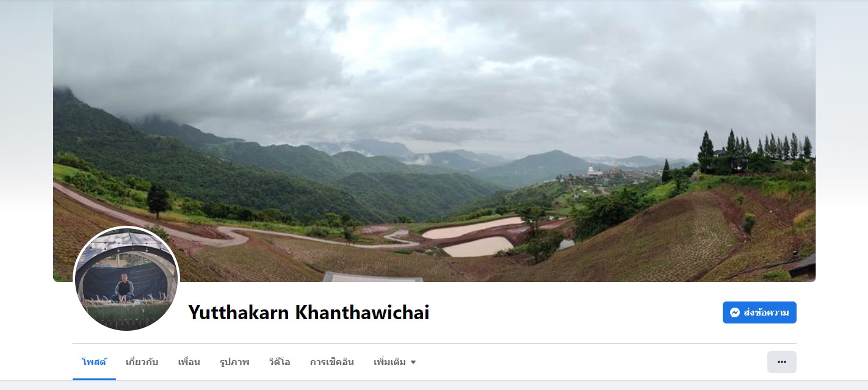Image resolution: width=868 pixels, height=390 pixels.
Task: Select the รูปภาพ tab
Action: coord(234,362)
